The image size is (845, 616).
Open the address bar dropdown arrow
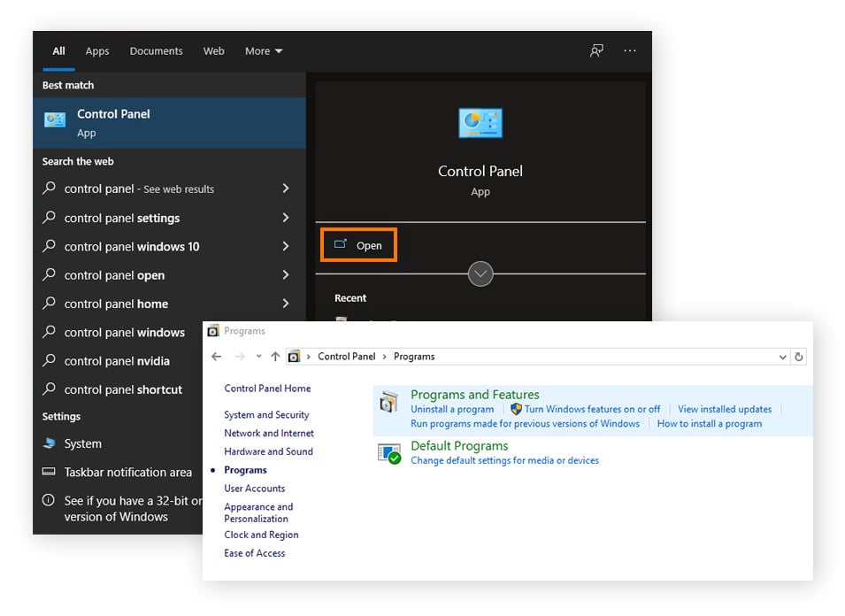coord(782,356)
